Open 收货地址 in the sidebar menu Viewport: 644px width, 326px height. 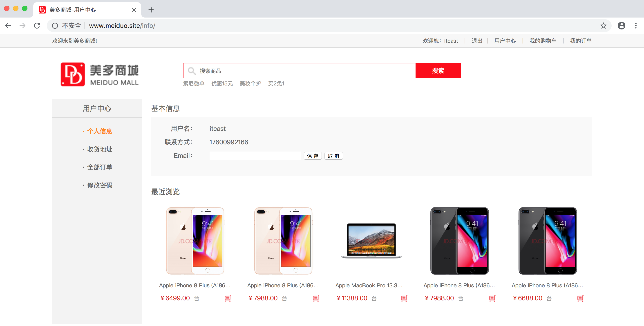(x=99, y=149)
